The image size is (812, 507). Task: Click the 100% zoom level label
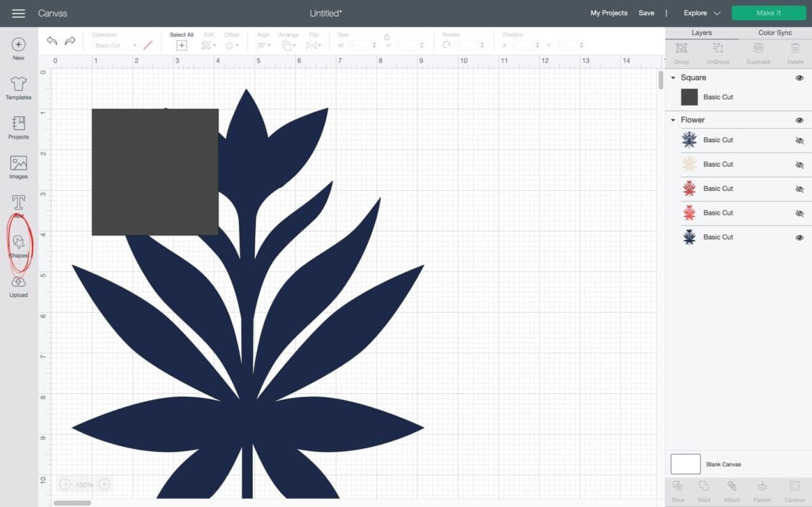tap(85, 485)
